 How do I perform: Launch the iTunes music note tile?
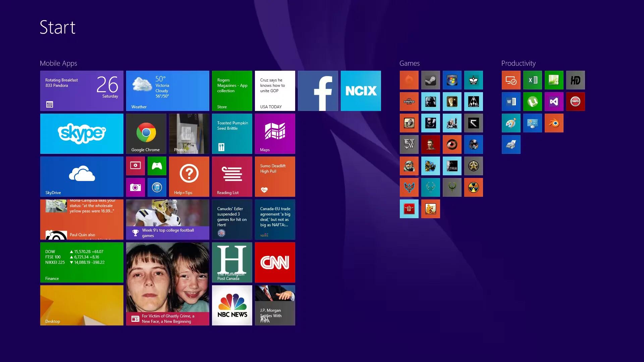point(157,187)
